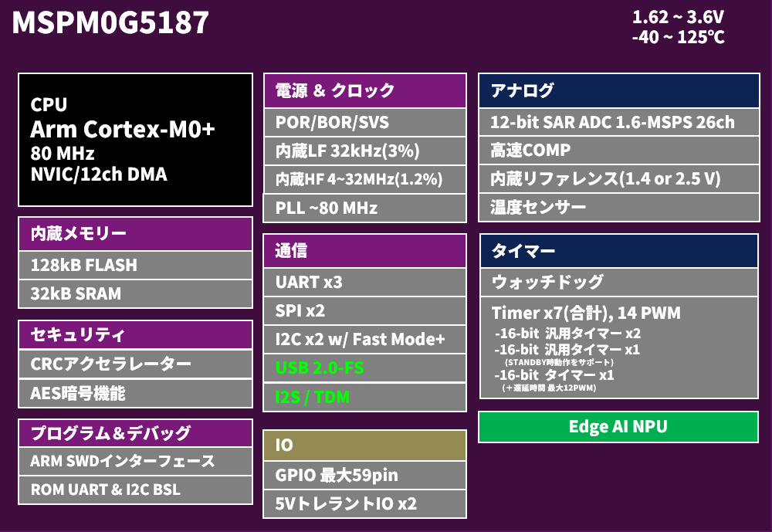772x532 pixels.
Task: Click the MSPM0G5187 title
Action: click(110, 22)
